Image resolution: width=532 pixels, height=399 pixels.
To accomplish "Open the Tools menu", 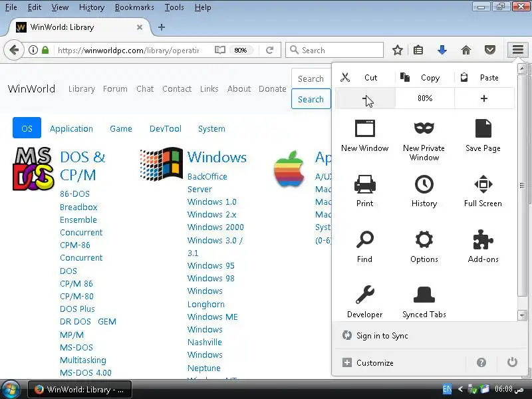I will [x=174, y=7].
